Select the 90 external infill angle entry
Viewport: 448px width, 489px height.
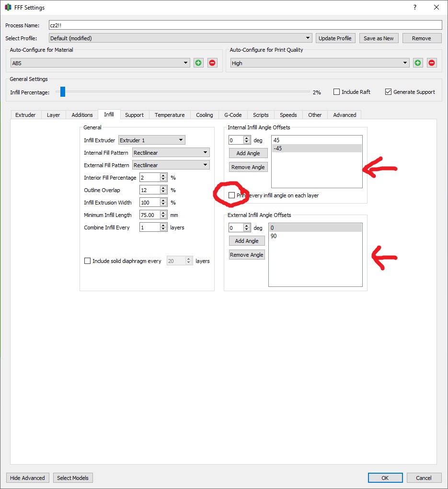point(315,236)
